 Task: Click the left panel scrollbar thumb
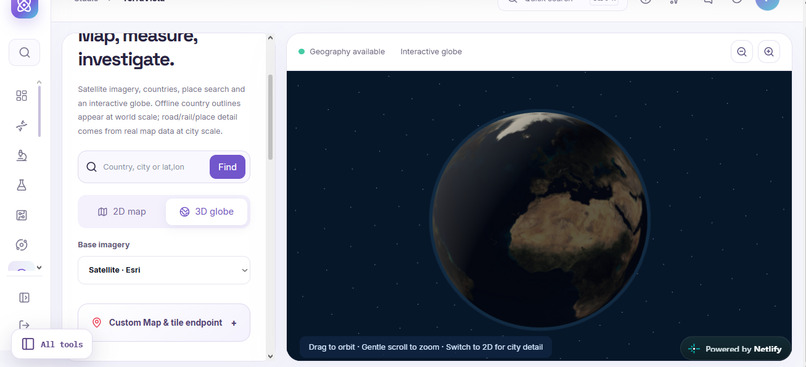[x=270, y=117]
